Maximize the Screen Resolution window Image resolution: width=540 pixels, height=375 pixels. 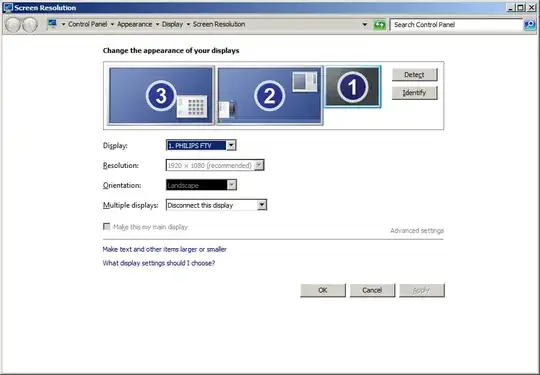(521, 8)
